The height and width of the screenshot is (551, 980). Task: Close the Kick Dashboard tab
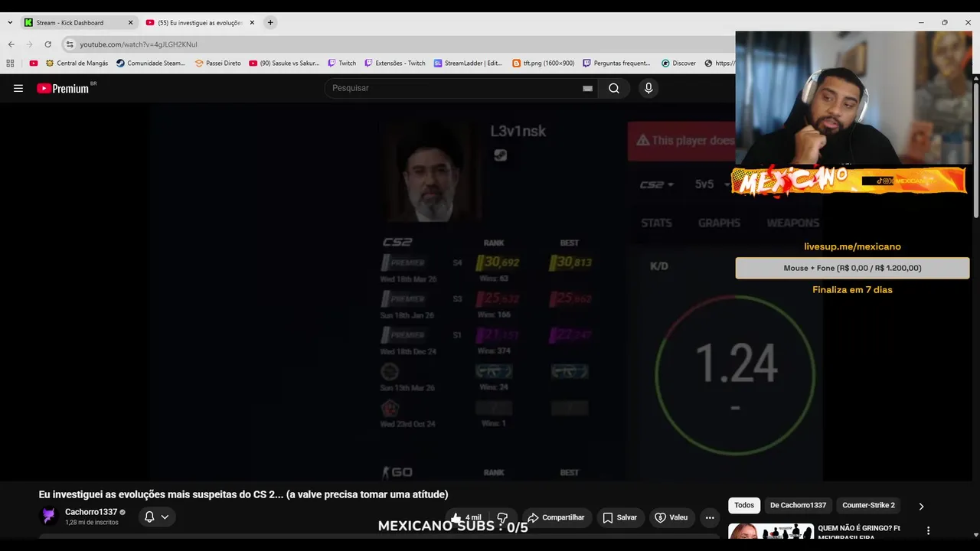[x=130, y=23]
